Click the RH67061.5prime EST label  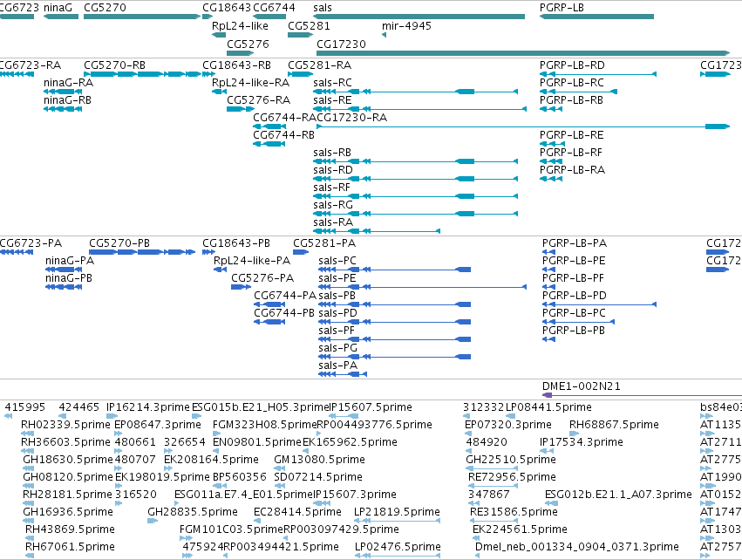[70, 547]
